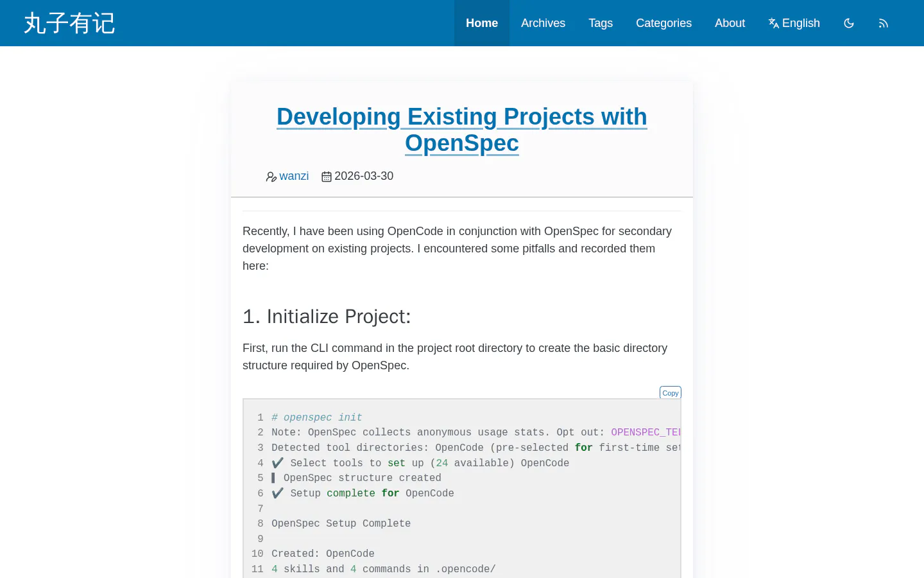Click the 2026-03-30 publish date
The width and height of the screenshot is (924, 578).
pyautogui.click(x=364, y=176)
